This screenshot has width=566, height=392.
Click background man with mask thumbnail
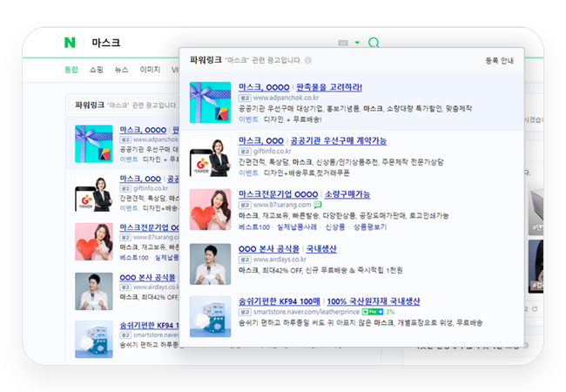94,291
